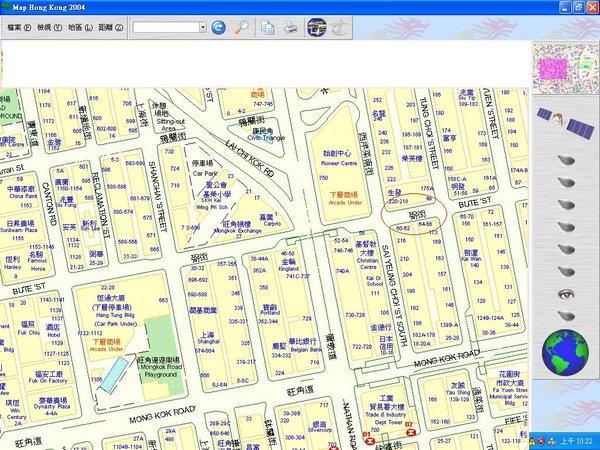Click the Belgian Bank label

tap(305, 349)
